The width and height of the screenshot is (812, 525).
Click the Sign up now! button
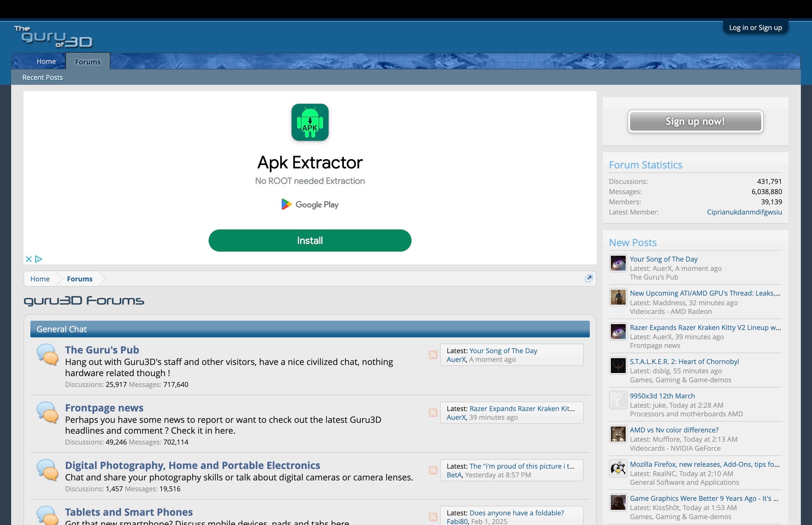tap(695, 121)
